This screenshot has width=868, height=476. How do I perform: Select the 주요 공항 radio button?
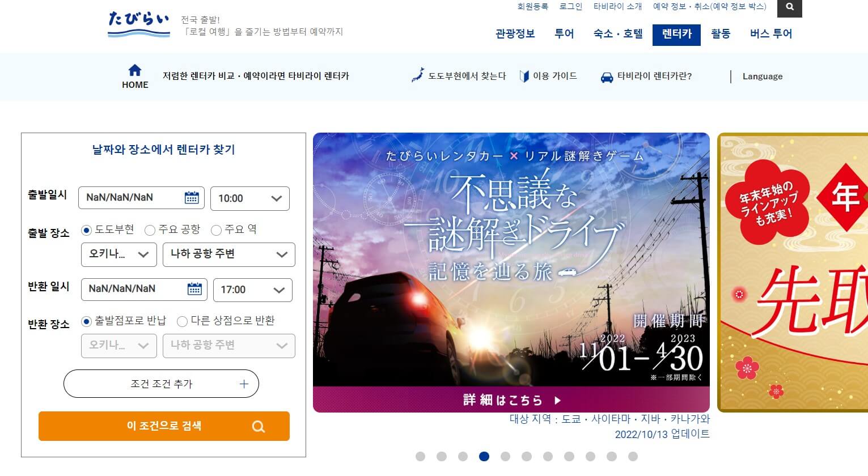tap(150, 230)
